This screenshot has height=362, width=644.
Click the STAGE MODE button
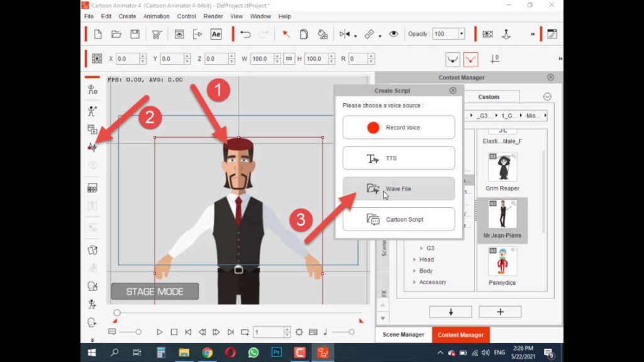(x=155, y=292)
